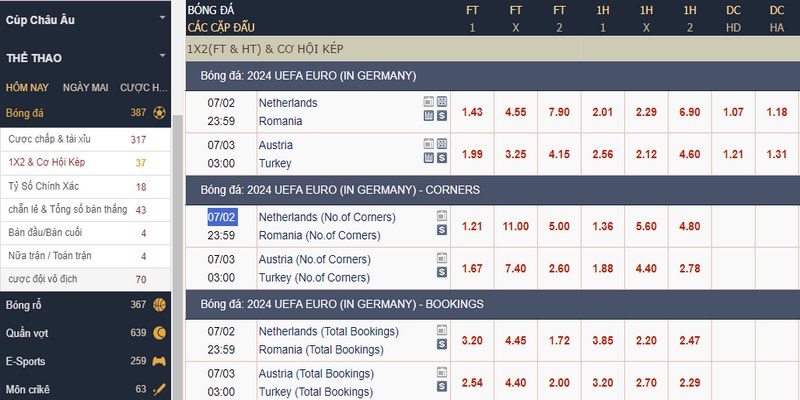The image size is (800, 400).
Task: Click the cricket bat icon beside Môn crikê
Action: point(159,389)
